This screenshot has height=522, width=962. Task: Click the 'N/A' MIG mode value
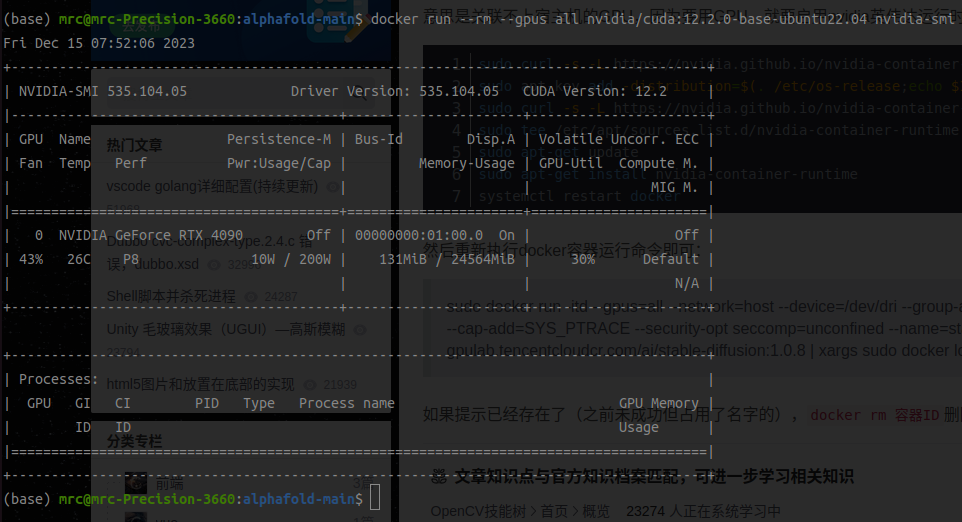pos(687,283)
